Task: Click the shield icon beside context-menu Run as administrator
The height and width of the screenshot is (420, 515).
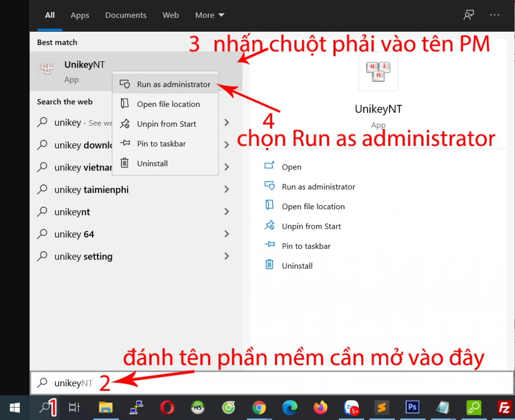Action: click(x=125, y=84)
